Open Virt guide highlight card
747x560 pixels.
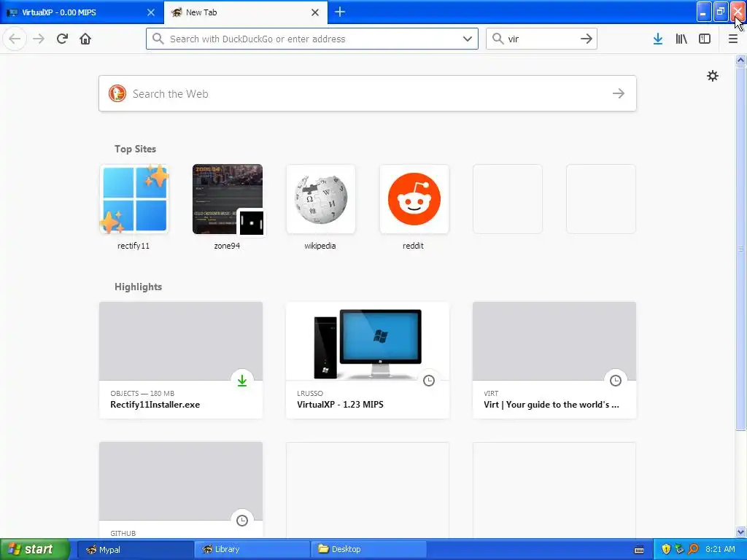[554, 360]
